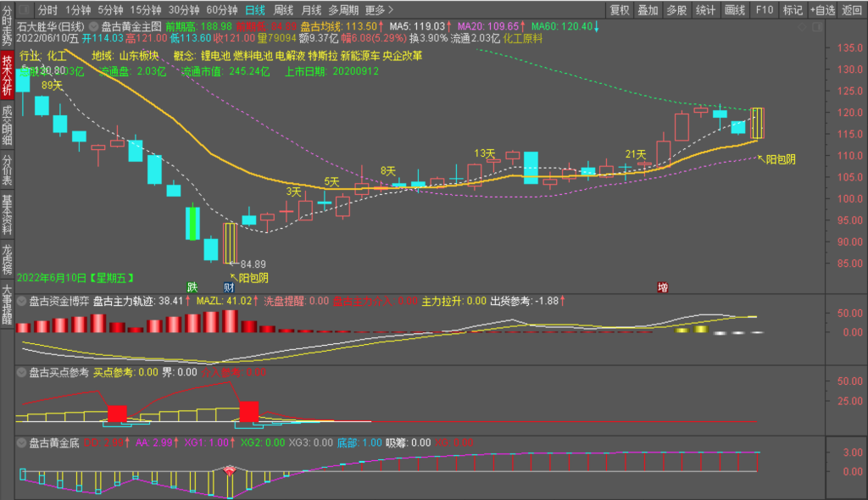This screenshot has height=500, width=868.
Task: Click the 135.0 level on the price axis
Action: point(848,47)
